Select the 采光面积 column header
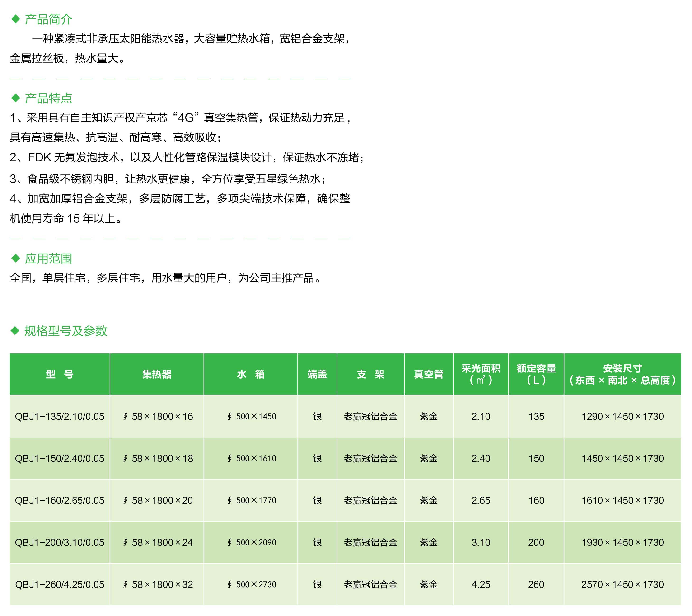The width and height of the screenshot is (692, 616). [481, 374]
